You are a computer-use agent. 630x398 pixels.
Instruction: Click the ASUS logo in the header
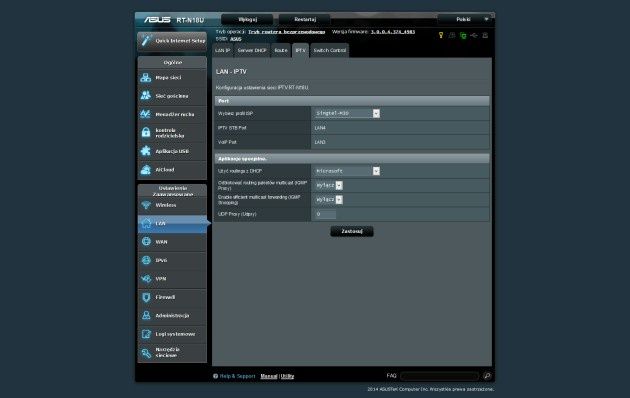point(158,20)
